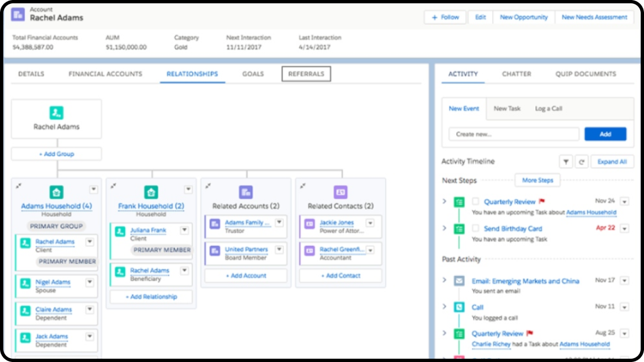The image size is (644, 362).
Task: Expand the Call past activity entry
Action: tap(444, 307)
